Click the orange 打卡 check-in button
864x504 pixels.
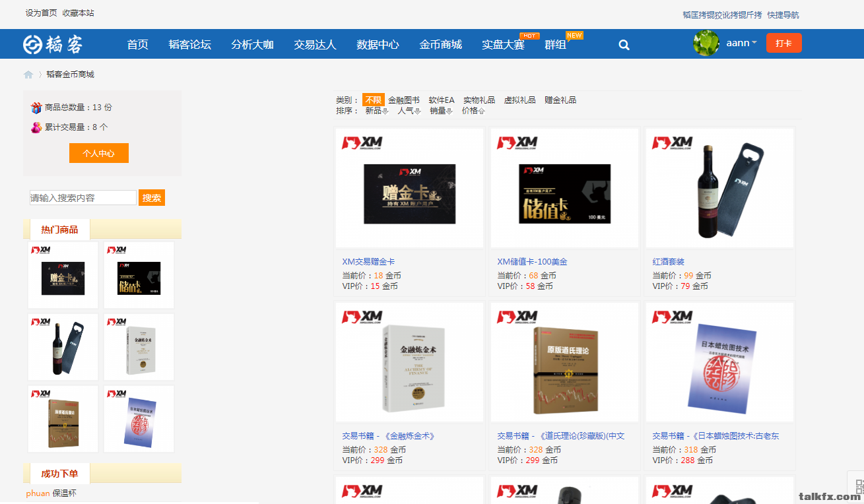(784, 43)
